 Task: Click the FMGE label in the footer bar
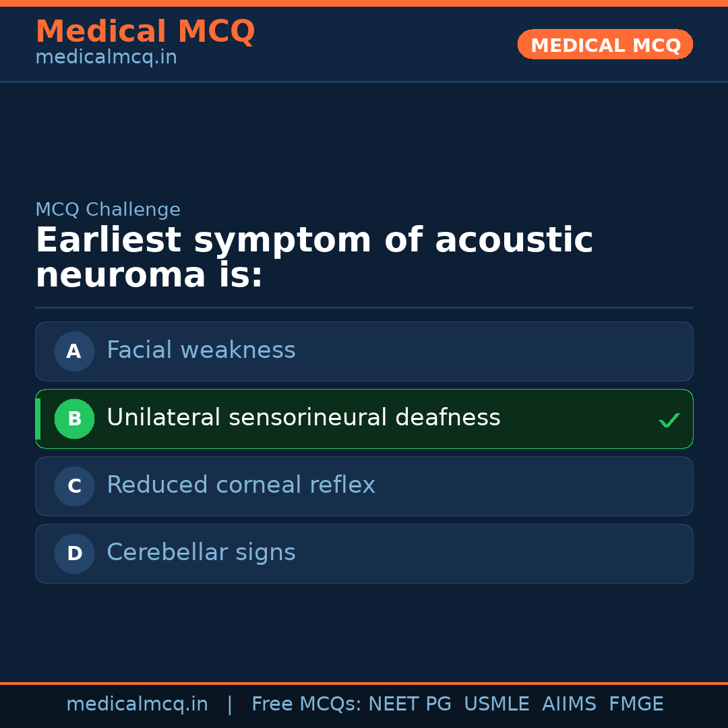pyautogui.click(x=636, y=703)
